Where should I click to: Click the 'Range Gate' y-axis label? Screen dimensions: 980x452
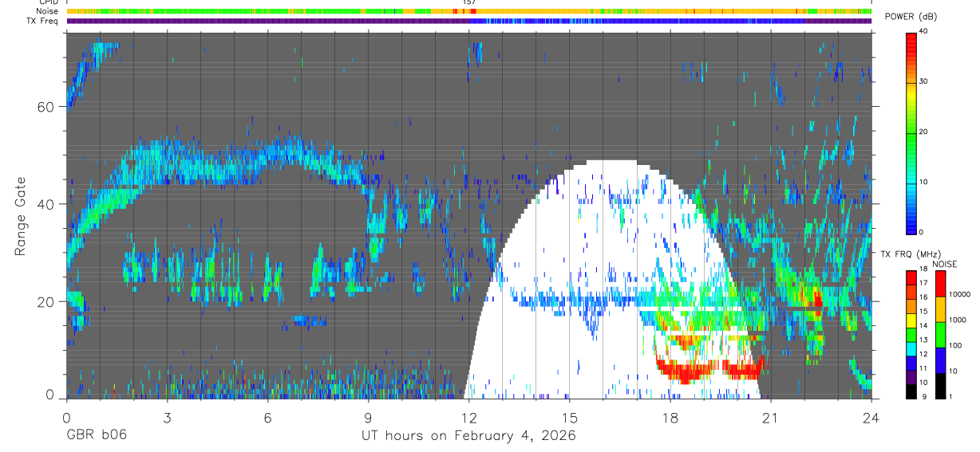point(21,216)
